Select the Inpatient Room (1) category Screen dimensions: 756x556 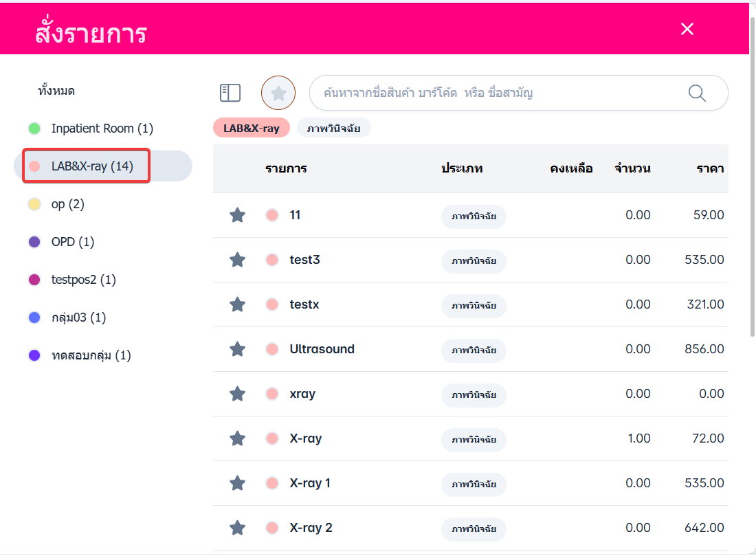(102, 129)
